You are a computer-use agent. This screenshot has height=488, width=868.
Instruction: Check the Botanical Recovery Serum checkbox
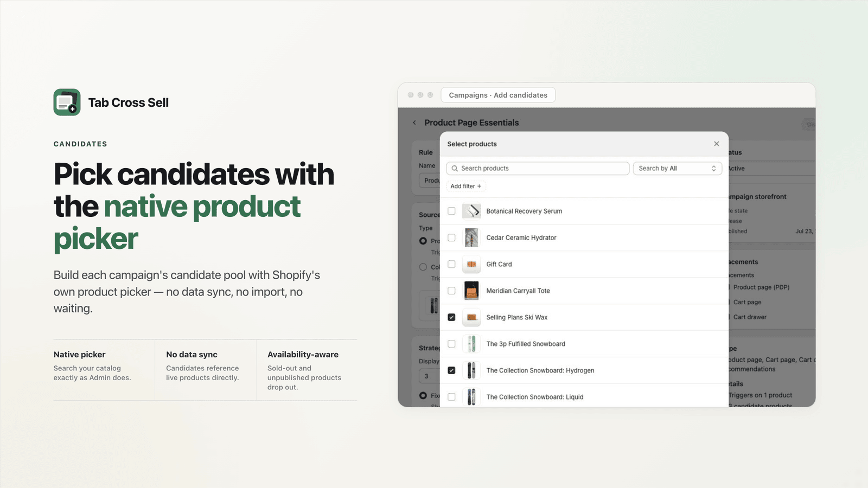[x=451, y=211]
